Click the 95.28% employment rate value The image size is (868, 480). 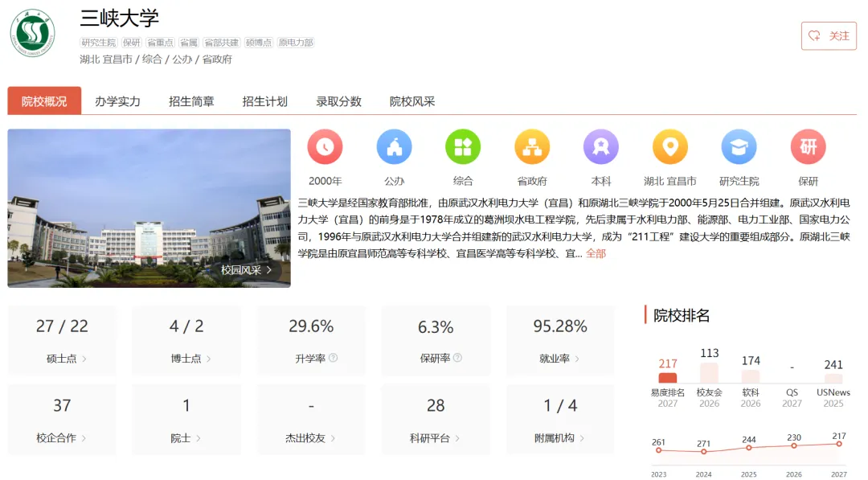point(560,326)
